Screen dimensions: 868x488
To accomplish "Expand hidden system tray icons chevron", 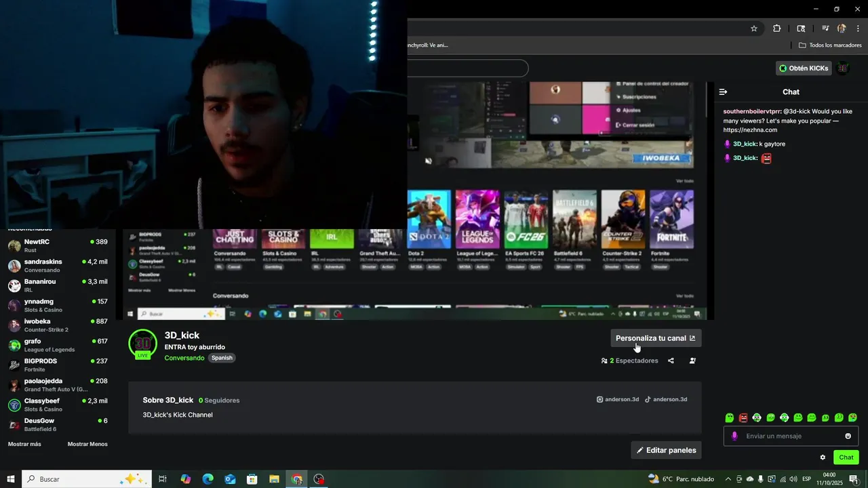I will pyautogui.click(x=728, y=479).
